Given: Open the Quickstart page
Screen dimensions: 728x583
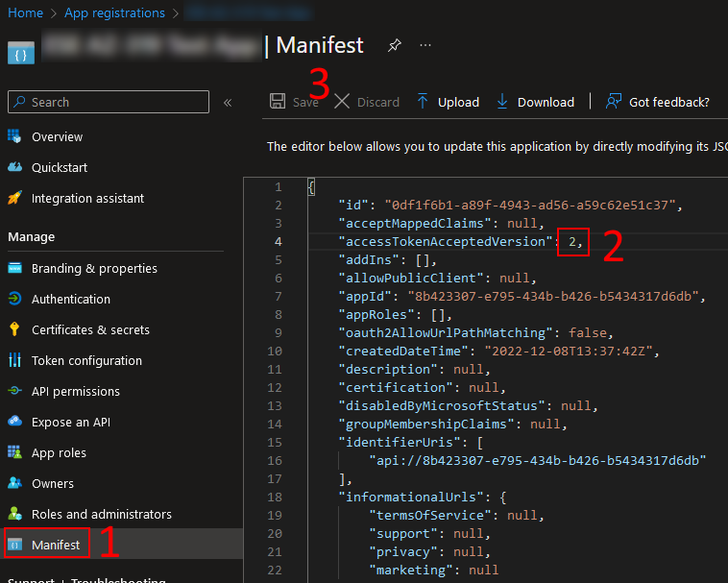Looking at the screenshot, I should pyautogui.click(x=59, y=167).
